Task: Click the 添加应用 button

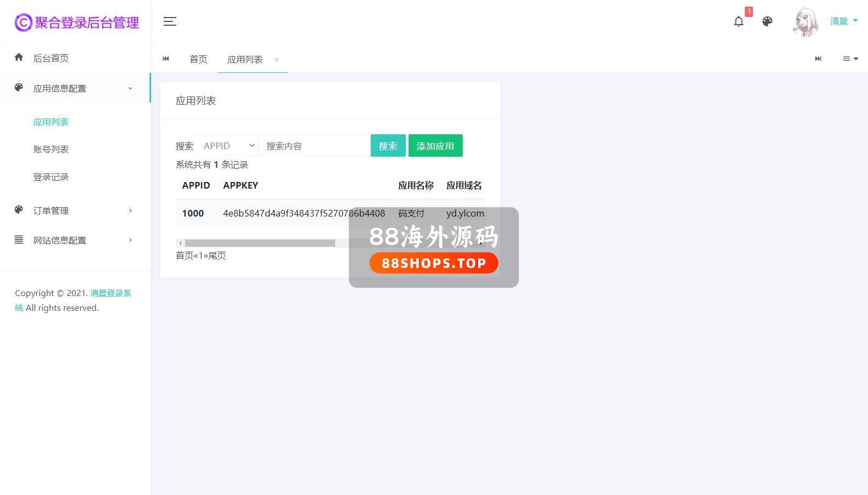Action: pos(435,146)
